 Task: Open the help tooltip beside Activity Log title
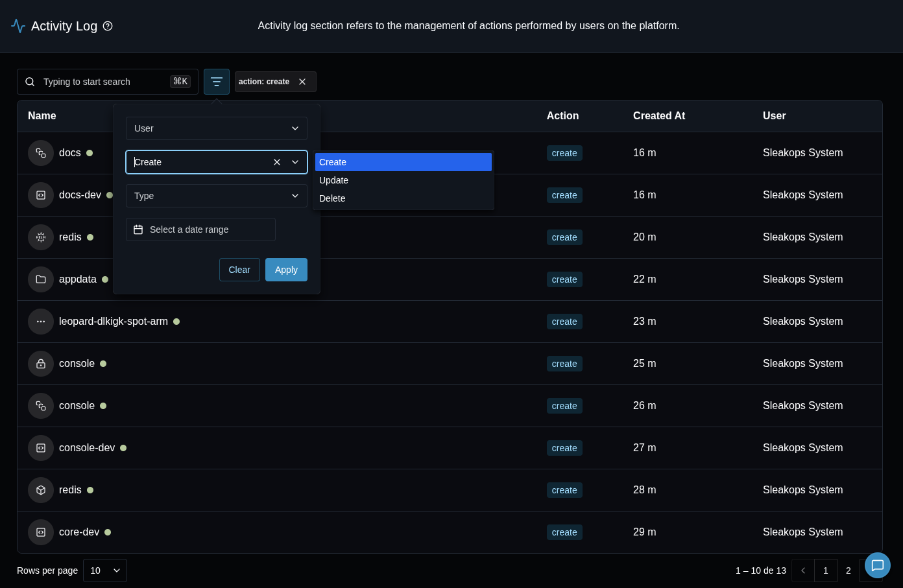tap(108, 26)
